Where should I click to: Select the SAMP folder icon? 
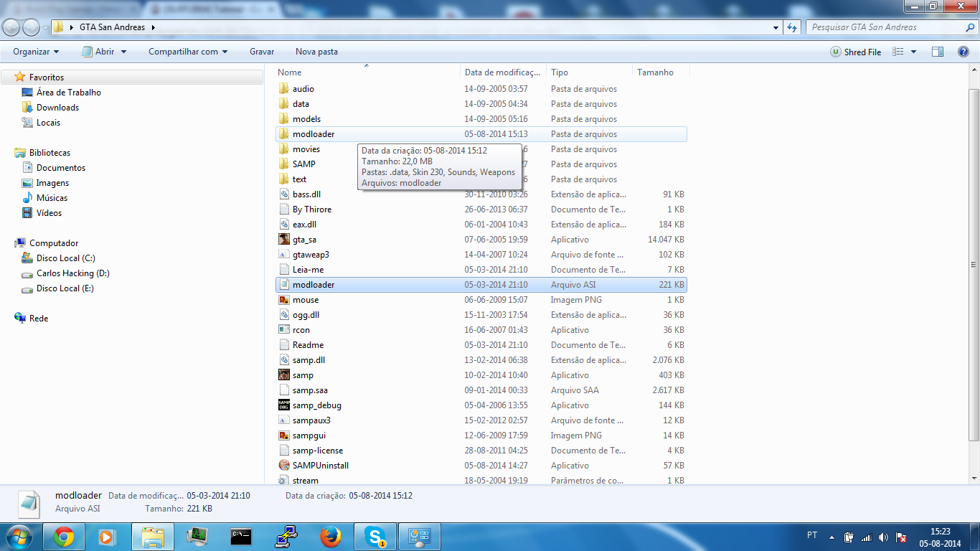284,164
